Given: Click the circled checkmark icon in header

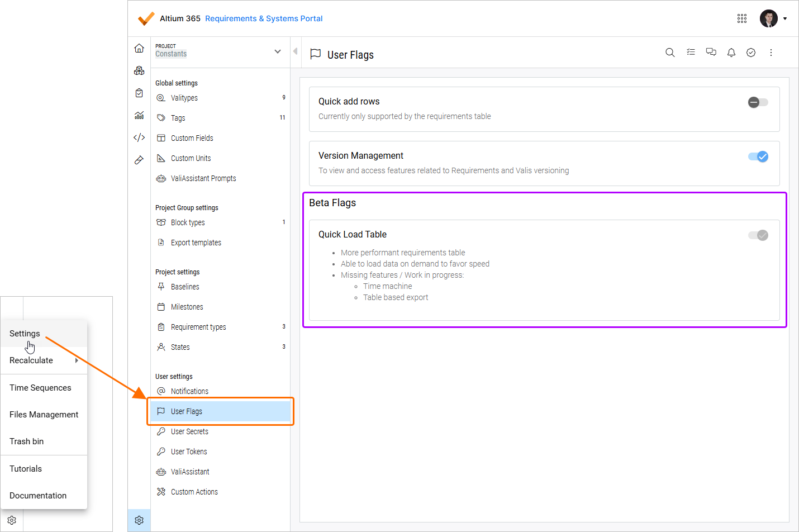Looking at the screenshot, I should pyautogui.click(x=751, y=53).
